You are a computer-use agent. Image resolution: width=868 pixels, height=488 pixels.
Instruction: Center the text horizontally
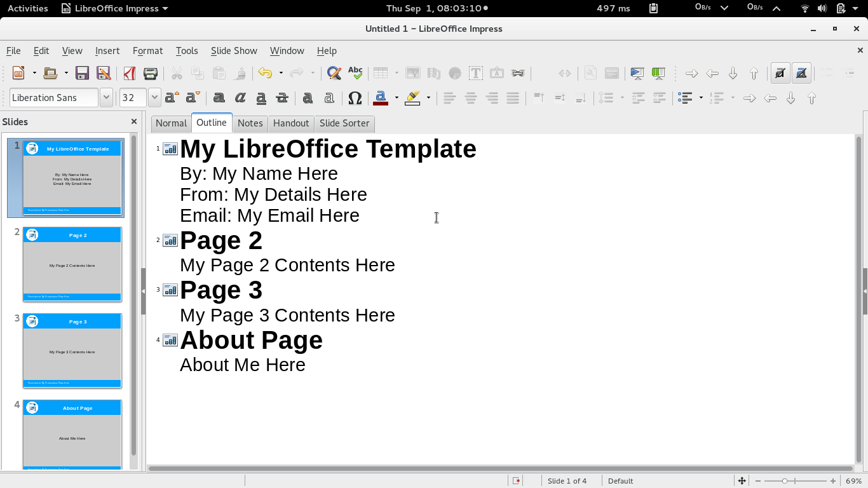click(x=471, y=98)
